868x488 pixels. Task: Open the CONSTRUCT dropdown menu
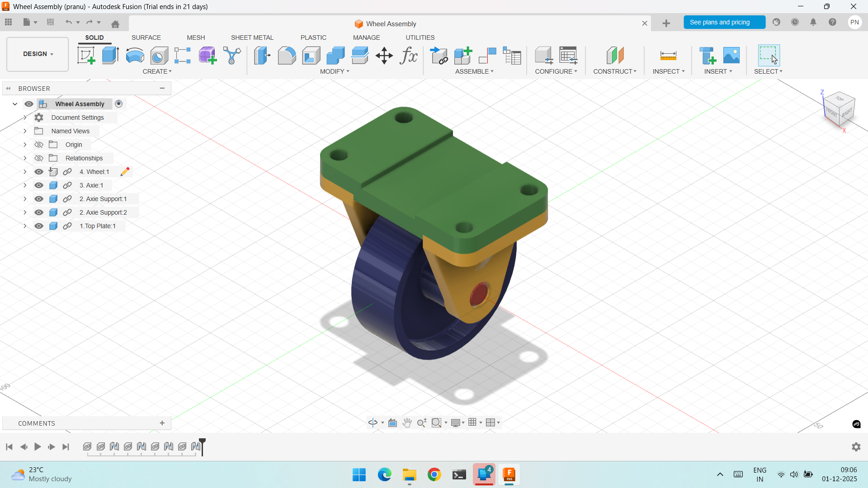(x=614, y=71)
